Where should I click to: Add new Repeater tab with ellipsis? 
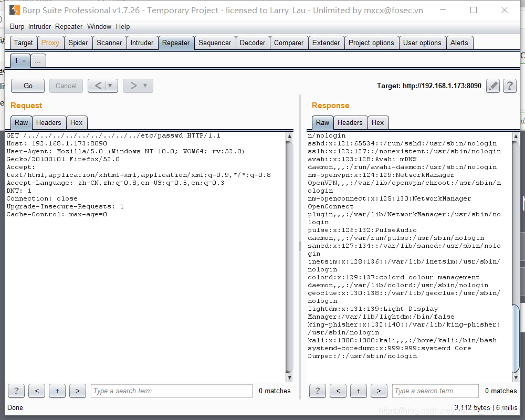pyautogui.click(x=38, y=61)
